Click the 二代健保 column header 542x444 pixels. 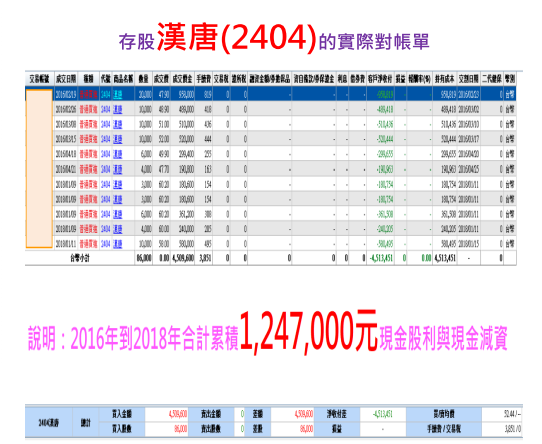(492, 79)
